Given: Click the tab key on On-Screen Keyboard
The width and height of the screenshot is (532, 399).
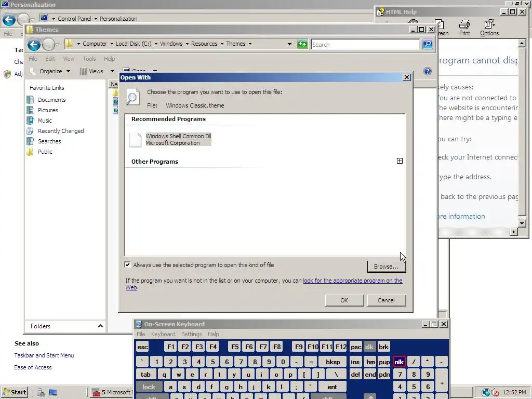Looking at the screenshot, I should [146, 375].
